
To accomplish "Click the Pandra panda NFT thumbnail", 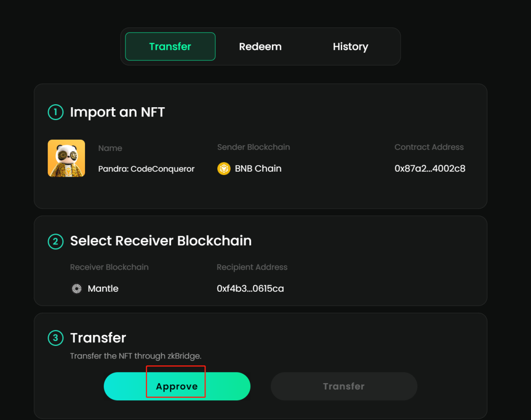I will [x=66, y=158].
